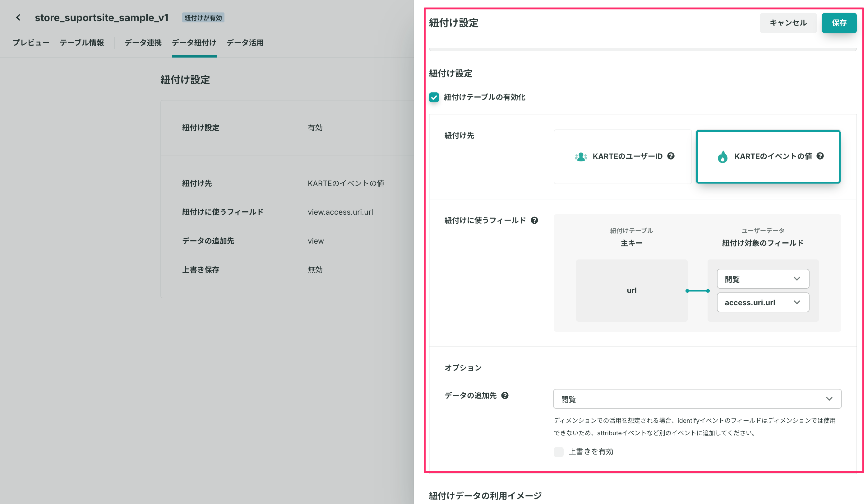
Task: Click help icon next to KARTEのユーザーID
Action: (671, 156)
